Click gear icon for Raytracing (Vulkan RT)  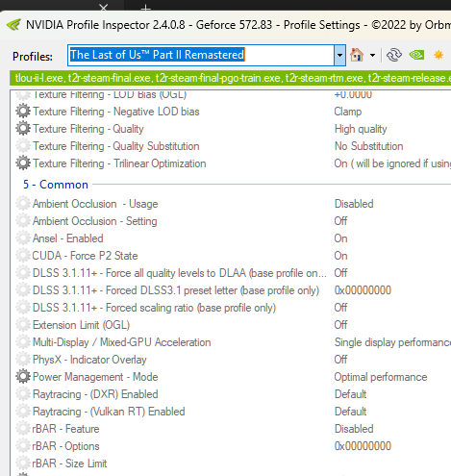tap(23, 412)
